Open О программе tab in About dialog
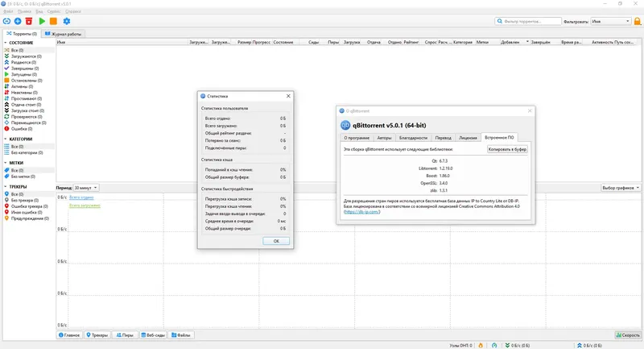Viewport: 644px width, 349px height. click(357, 138)
